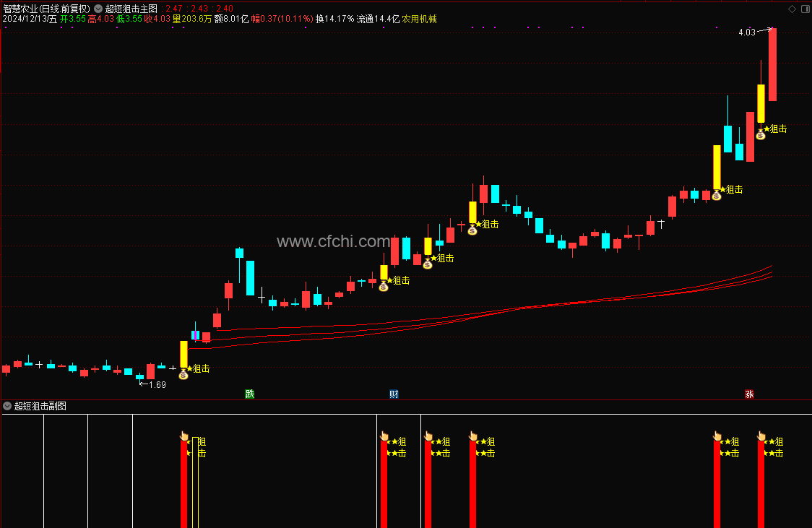Click the indicator value 2.40
Image resolution: width=812 pixels, height=528 pixels.
coord(225,9)
